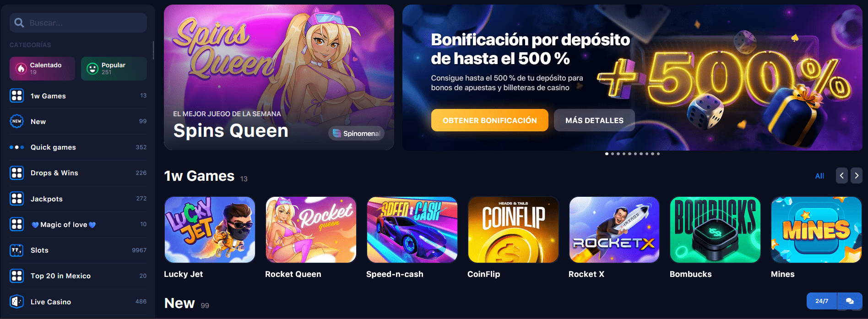Show next 1w Games with right chevron
Screen dimensions: 868x319
click(857, 176)
